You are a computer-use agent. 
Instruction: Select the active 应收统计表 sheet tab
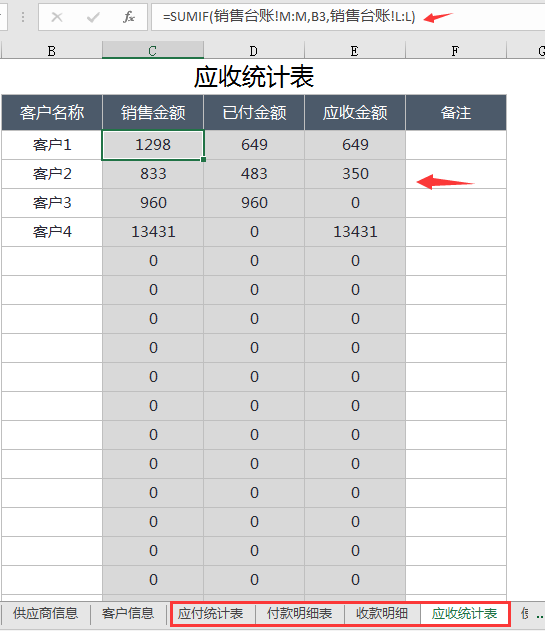464,614
